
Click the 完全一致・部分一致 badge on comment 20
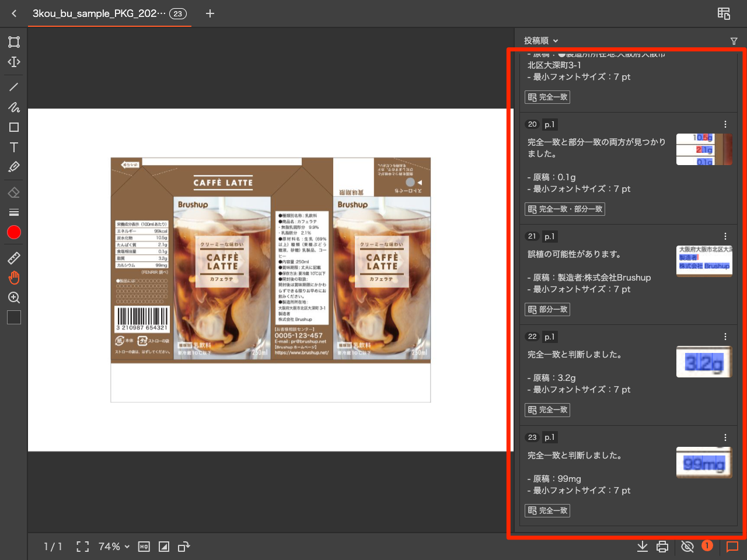click(x=564, y=209)
